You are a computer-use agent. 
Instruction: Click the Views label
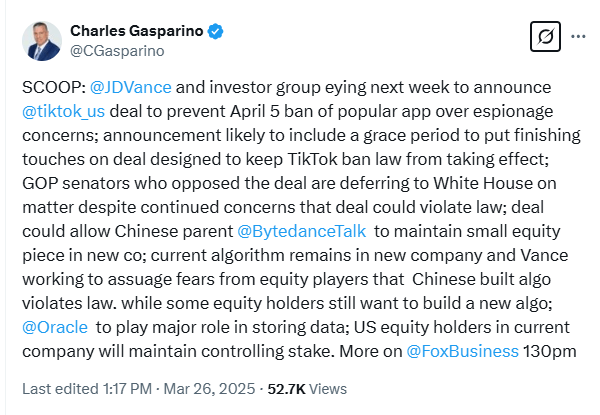coord(328,389)
